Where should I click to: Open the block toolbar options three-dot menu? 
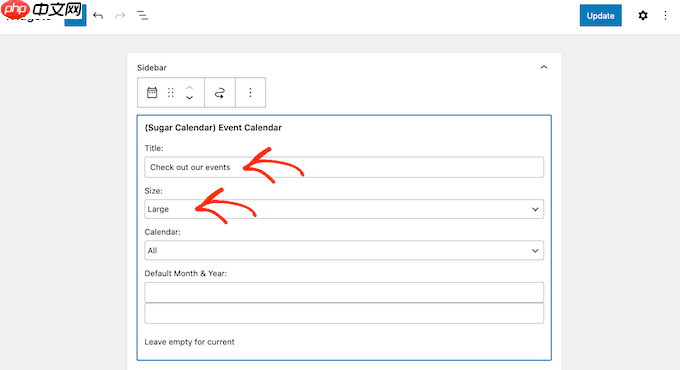click(250, 92)
